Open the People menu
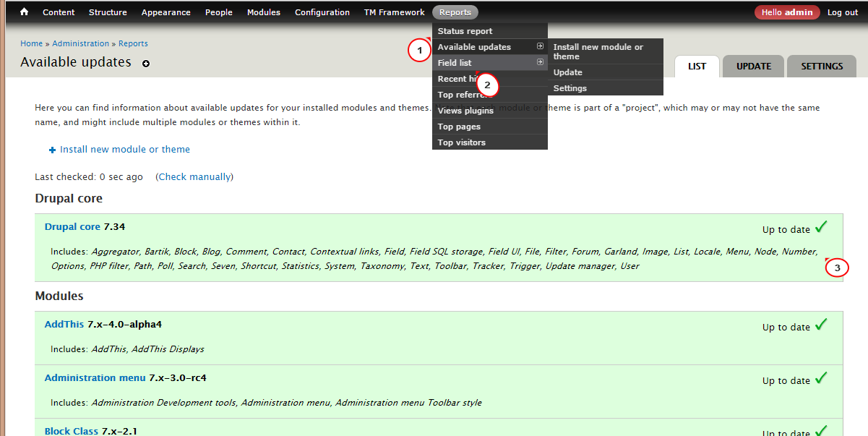Viewport: 868px width, 436px height. point(219,12)
